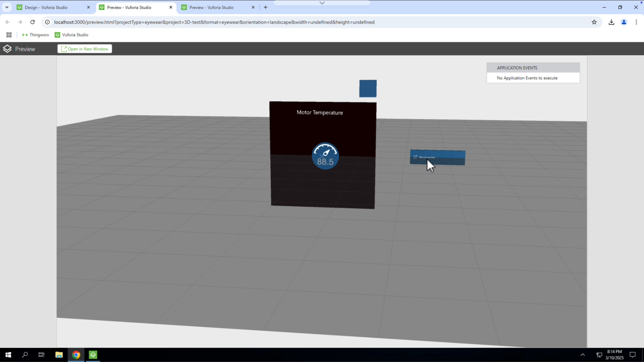The height and width of the screenshot is (362, 644).
Task: Open the apps grid in bookmarks bar
Action: [x=9, y=35]
